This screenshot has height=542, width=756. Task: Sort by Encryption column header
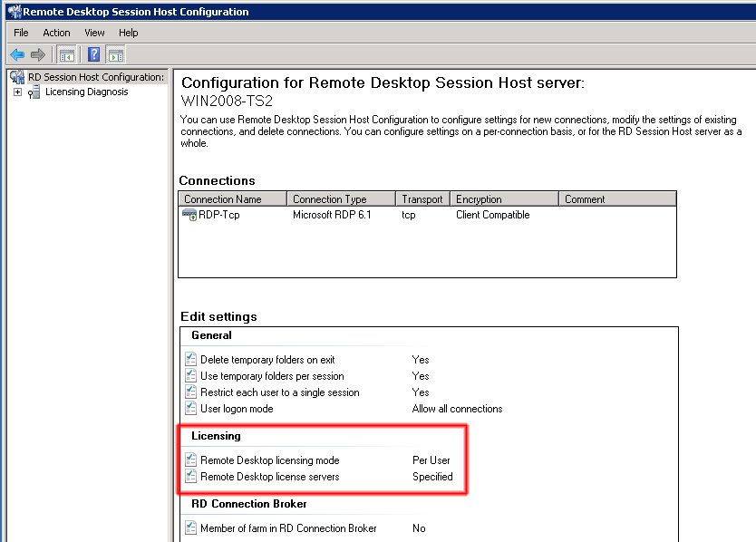[504, 199]
